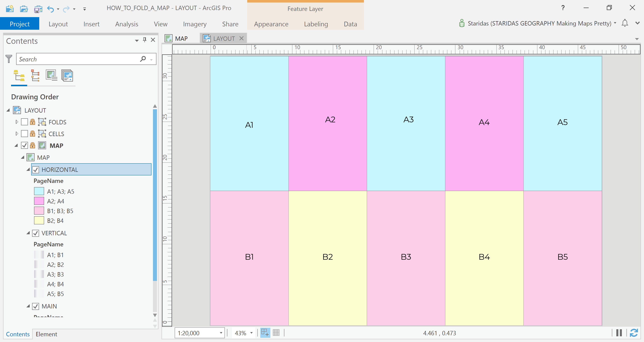Enable the FOLDS group checkbox
644x342 pixels.
(24, 122)
